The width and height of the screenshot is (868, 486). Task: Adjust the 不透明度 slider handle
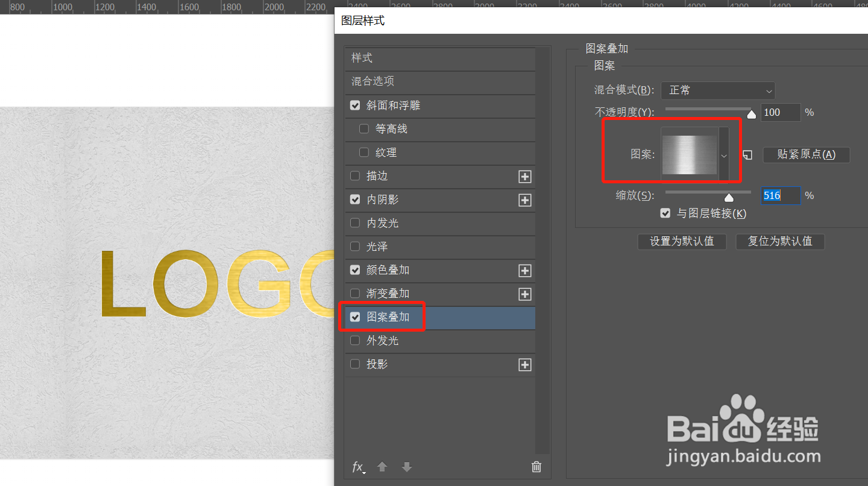(751, 115)
